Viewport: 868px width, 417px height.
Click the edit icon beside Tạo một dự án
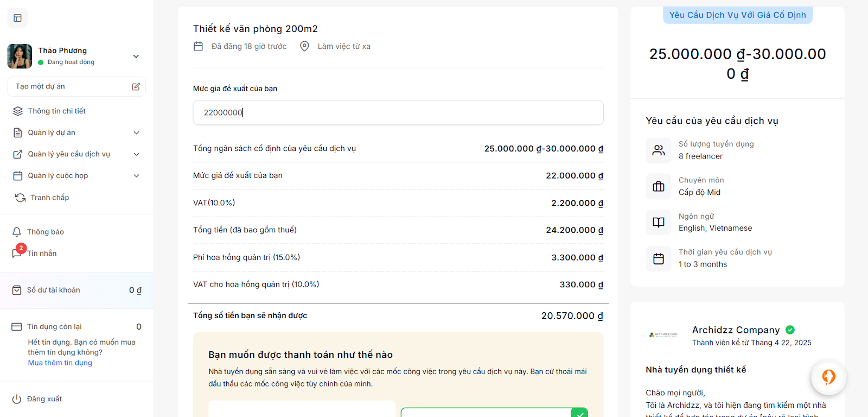136,86
